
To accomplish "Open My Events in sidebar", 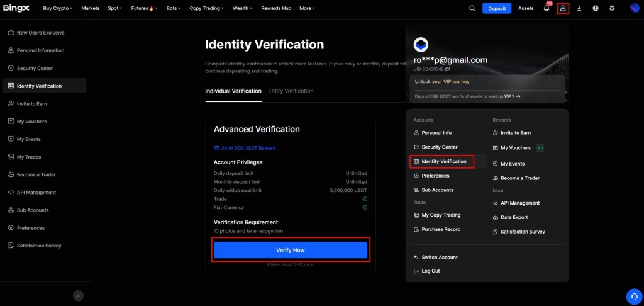I will 45,139.
